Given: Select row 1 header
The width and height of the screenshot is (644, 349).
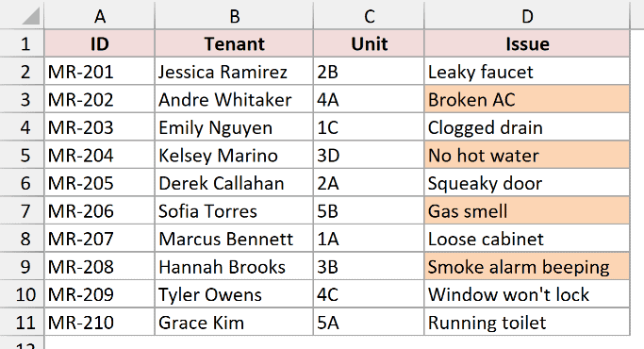Looking at the screenshot, I should tap(22, 43).
